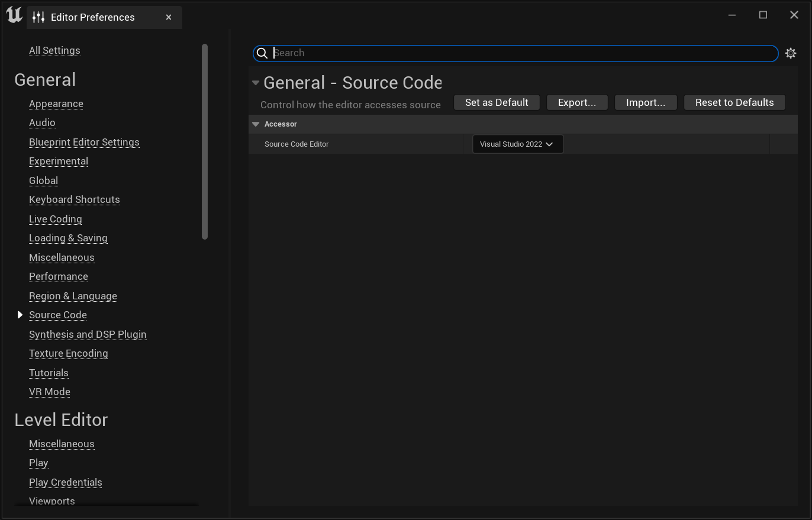Select Keyboard Shortcuts category

tap(74, 199)
